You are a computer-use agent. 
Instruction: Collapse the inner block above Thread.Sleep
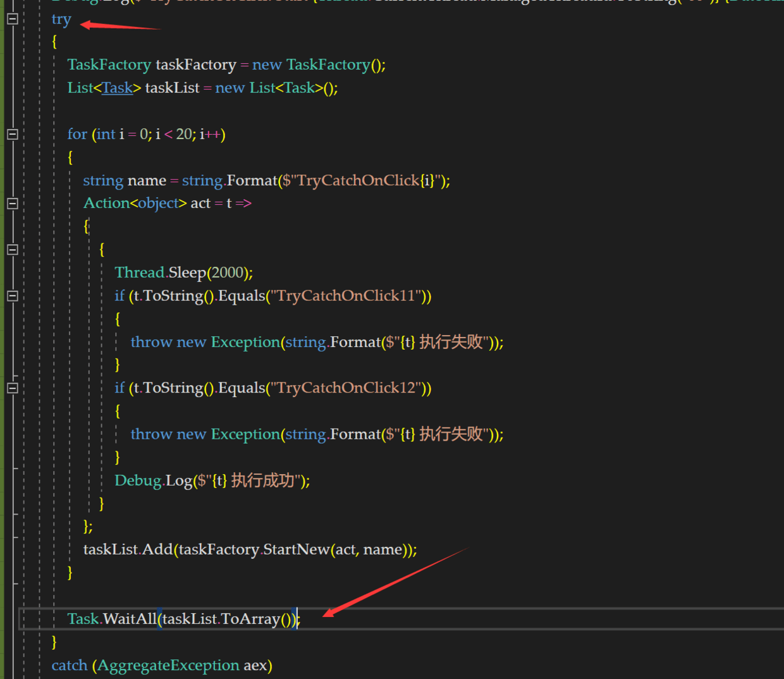point(12,250)
